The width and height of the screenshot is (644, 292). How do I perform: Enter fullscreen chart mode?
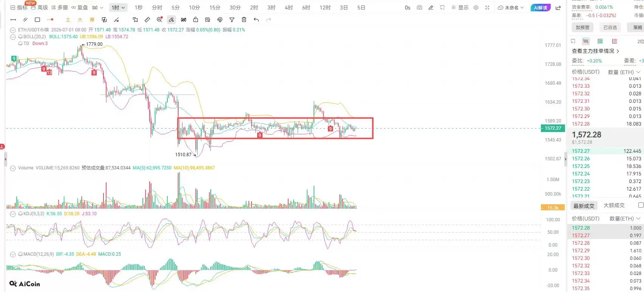(487, 8)
